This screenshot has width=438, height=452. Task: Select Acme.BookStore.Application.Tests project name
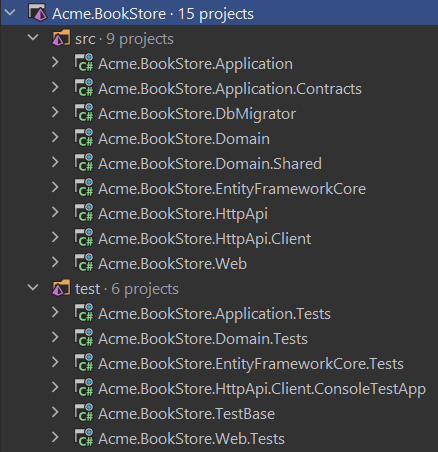tap(214, 314)
